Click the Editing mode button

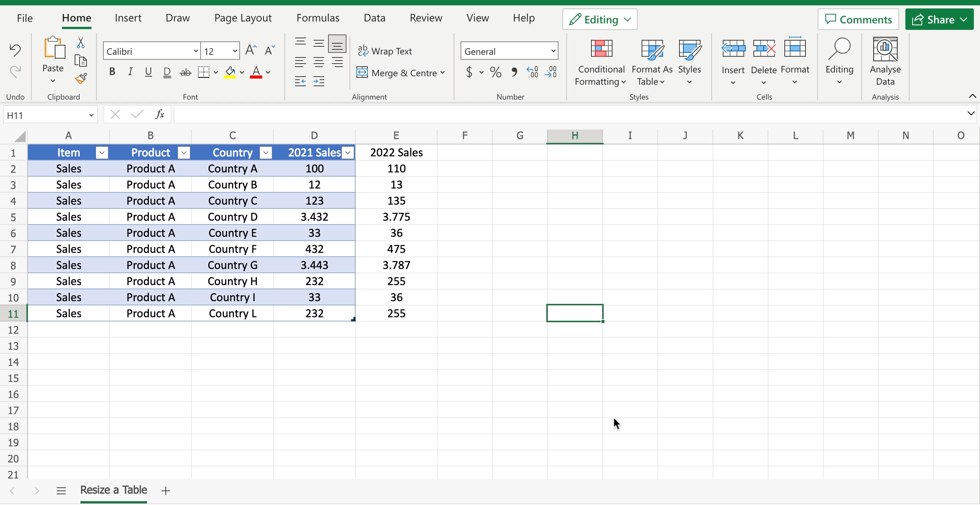pyautogui.click(x=598, y=19)
